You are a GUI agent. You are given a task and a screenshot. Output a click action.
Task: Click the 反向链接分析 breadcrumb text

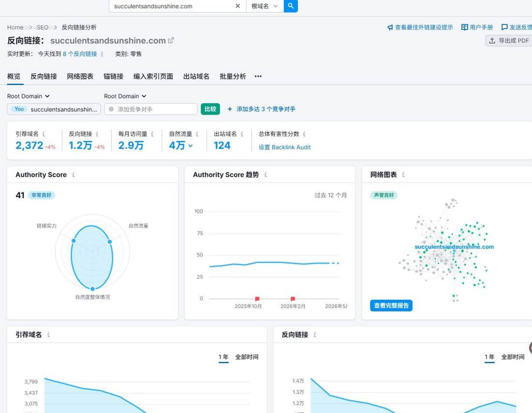pos(79,28)
